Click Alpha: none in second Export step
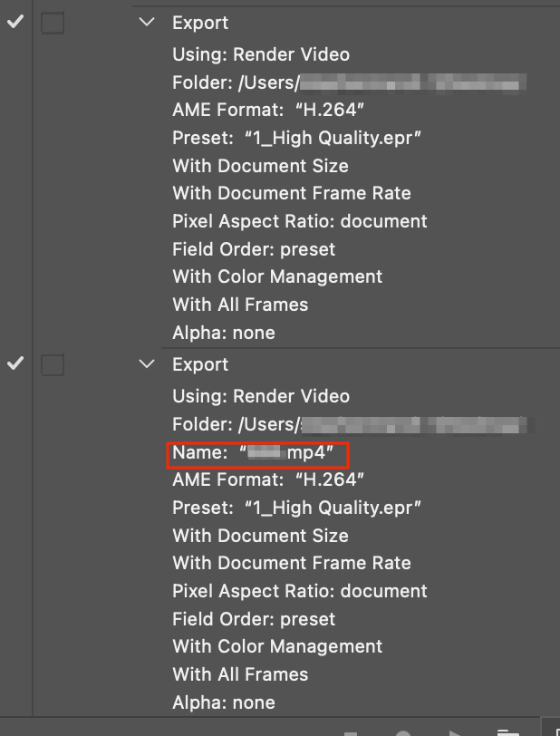This screenshot has width=560, height=736. tap(224, 702)
